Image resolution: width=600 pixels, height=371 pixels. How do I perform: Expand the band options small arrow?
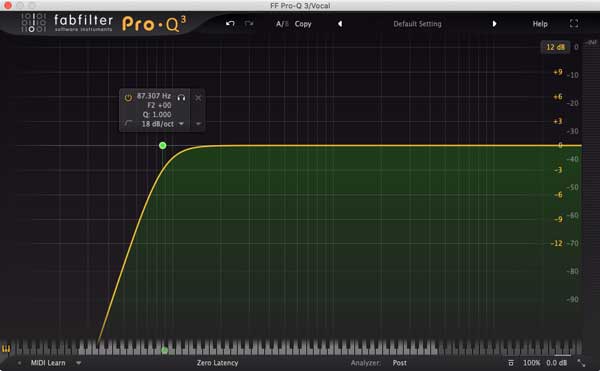[198, 124]
